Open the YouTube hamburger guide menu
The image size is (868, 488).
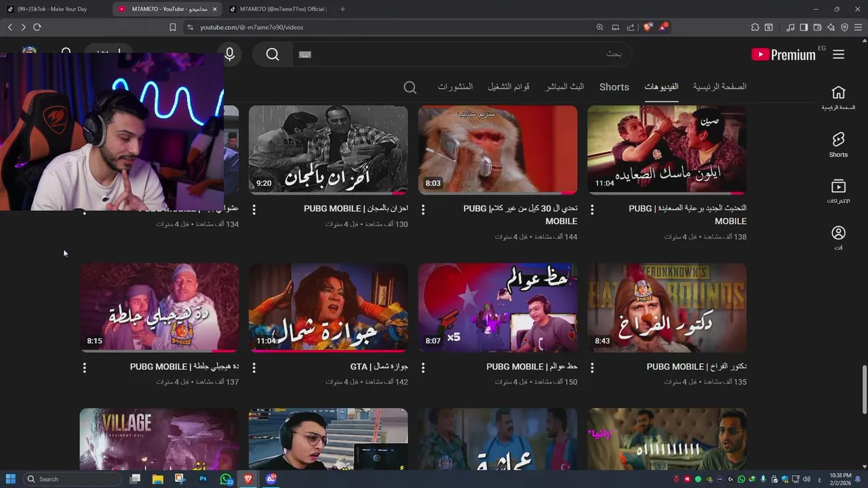click(x=839, y=54)
